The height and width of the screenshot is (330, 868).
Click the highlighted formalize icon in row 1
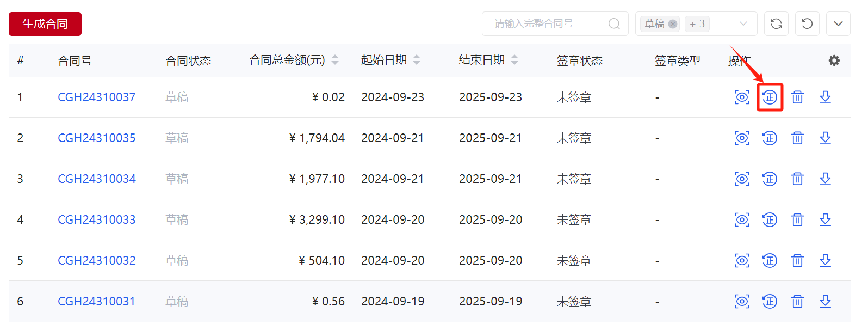pos(770,97)
